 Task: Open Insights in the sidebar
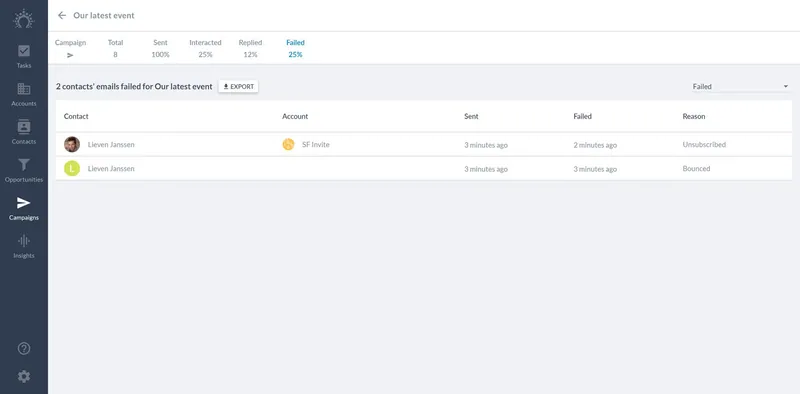[23, 247]
